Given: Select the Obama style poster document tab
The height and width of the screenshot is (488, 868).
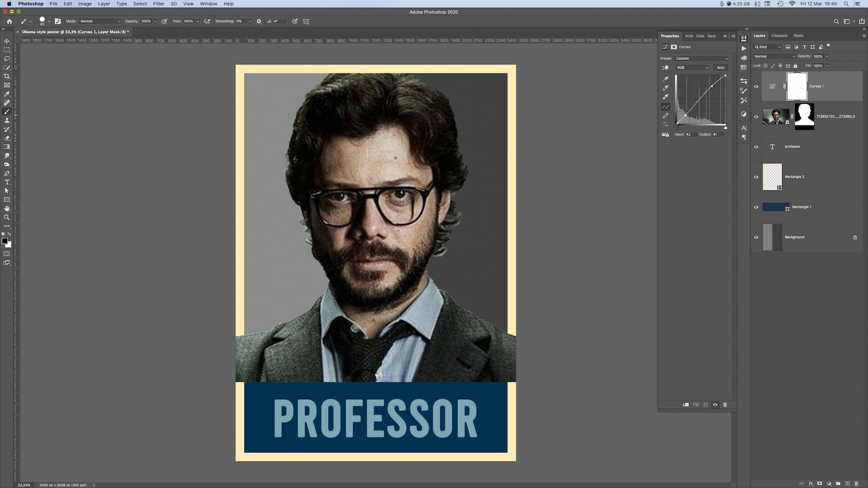Looking at the screenshot, I should point(75,32).
